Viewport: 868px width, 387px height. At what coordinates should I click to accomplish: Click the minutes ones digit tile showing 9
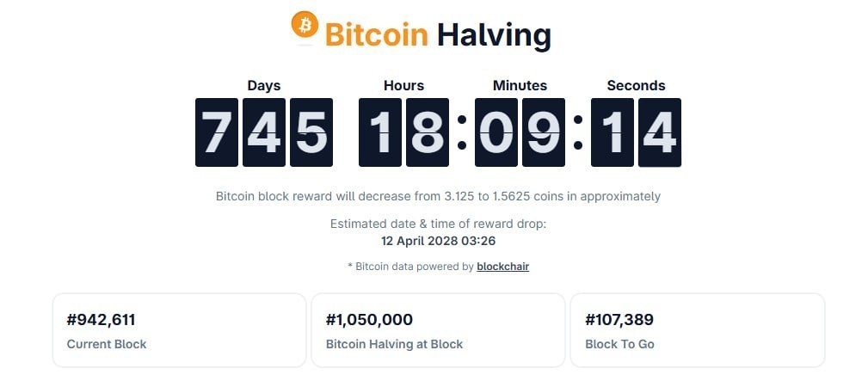[544, 132]
